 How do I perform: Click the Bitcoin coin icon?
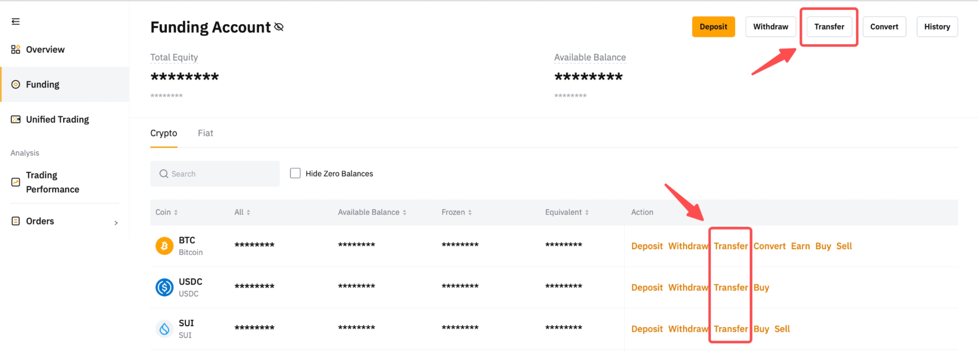[164, 246]
